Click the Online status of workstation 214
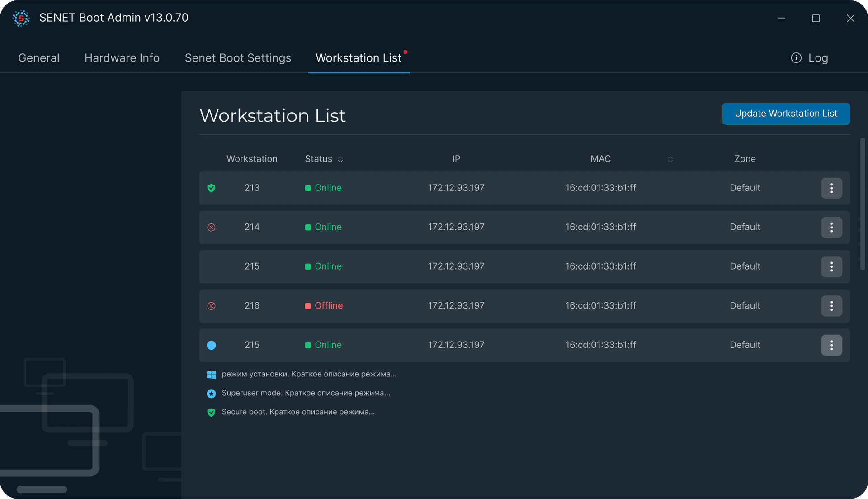The height and width of the screenshot is (499, 868). click(x=323, y=227)
